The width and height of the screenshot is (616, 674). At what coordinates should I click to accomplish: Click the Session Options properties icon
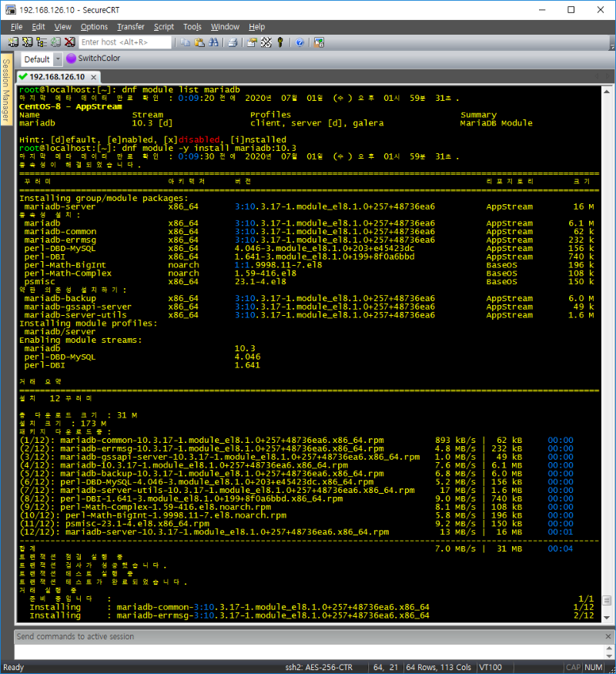pos(252,42)
